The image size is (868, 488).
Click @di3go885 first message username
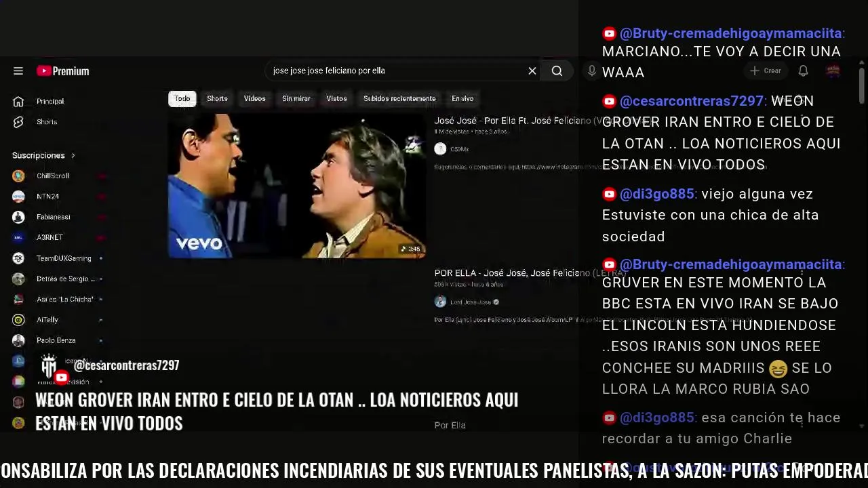(x=657, y=194)
